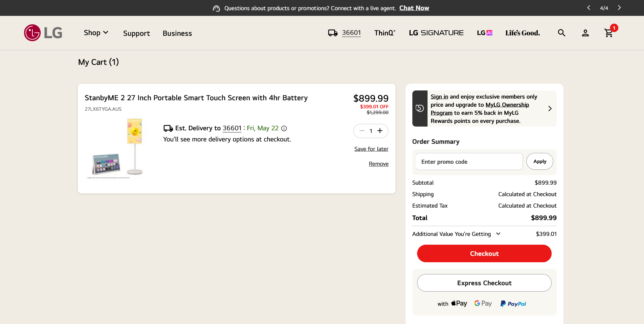644x324 pixels.
Task: Open the Business menu
Action: tap(177, 33)
